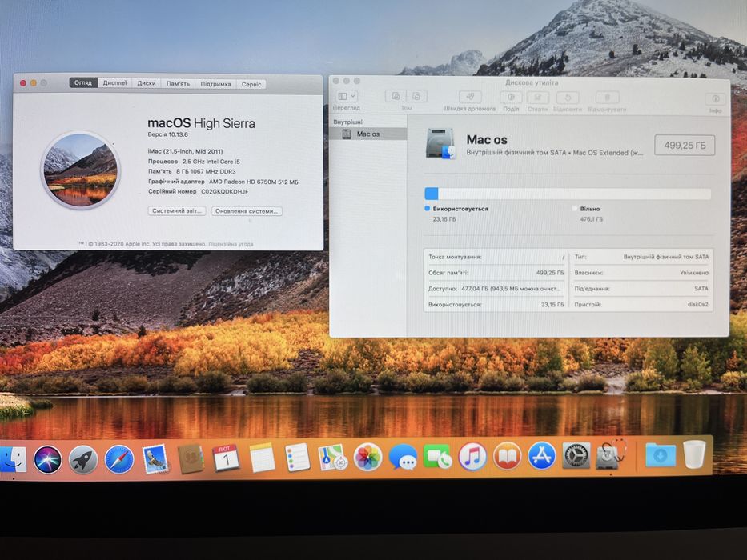Switch to the Дисплеї tab

point(114,83)
